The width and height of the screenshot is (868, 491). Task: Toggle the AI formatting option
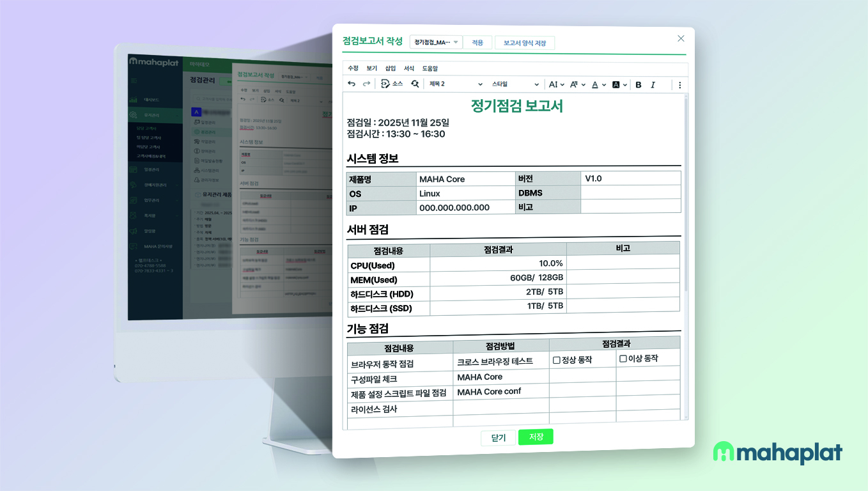pos(555,84)
